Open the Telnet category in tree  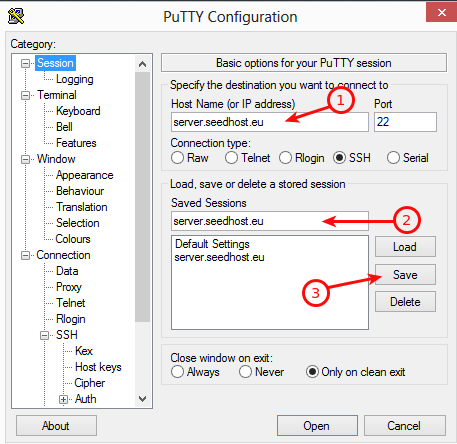(71, 303)
